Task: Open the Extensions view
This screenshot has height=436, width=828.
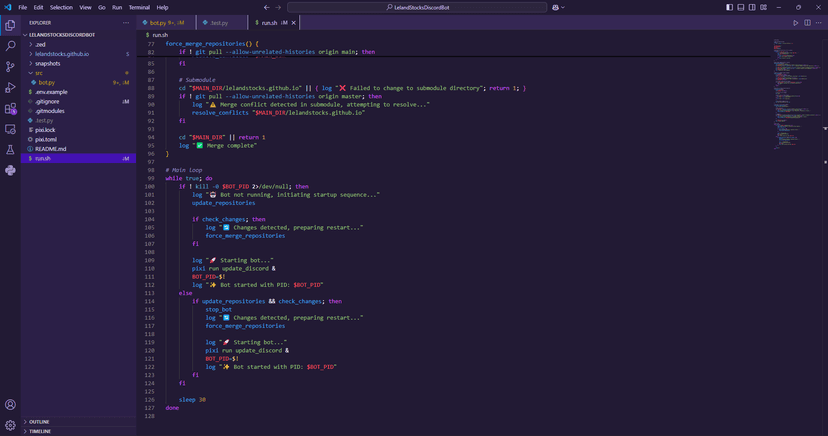Action: coord(10,109)
